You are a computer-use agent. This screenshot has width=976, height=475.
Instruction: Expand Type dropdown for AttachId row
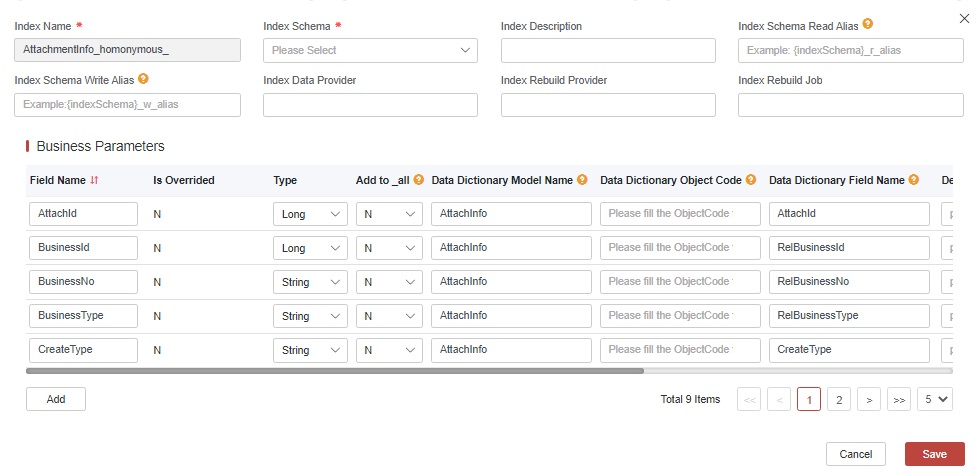tap(309, 214)
